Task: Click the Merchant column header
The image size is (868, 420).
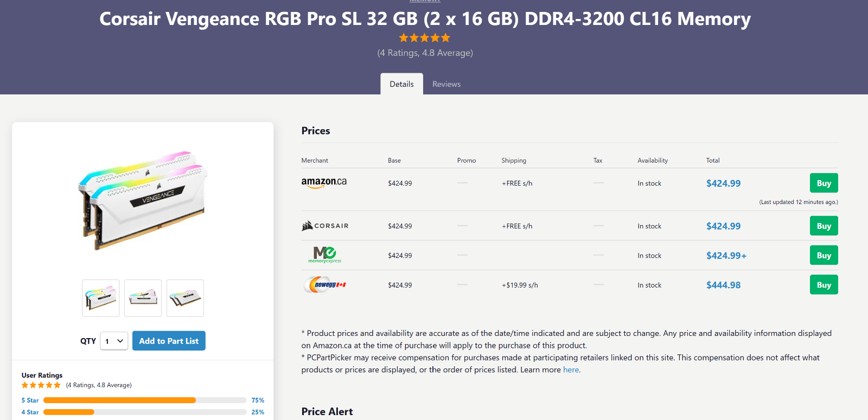Action: click(x=315, y=161)
